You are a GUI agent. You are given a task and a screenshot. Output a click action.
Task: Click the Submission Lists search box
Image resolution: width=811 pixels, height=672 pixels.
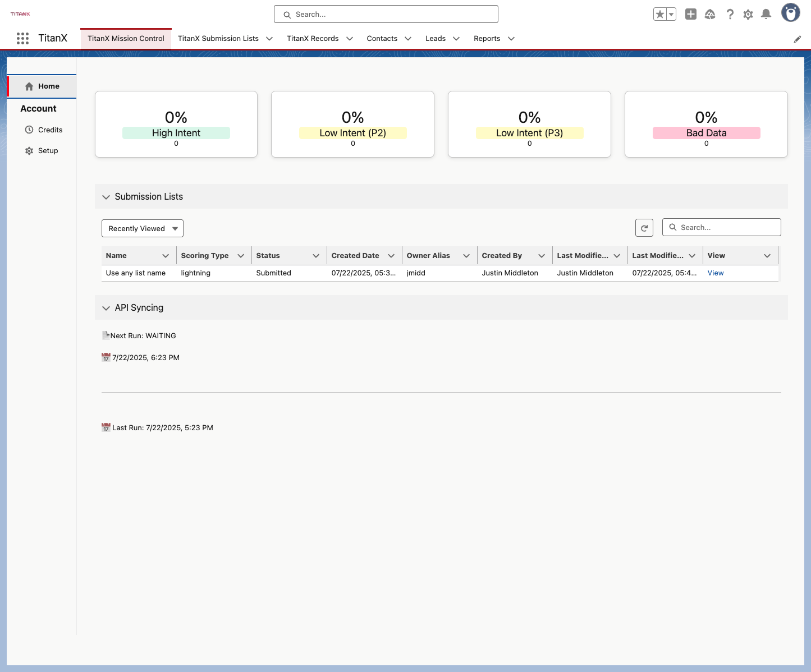tap(722, 227)
